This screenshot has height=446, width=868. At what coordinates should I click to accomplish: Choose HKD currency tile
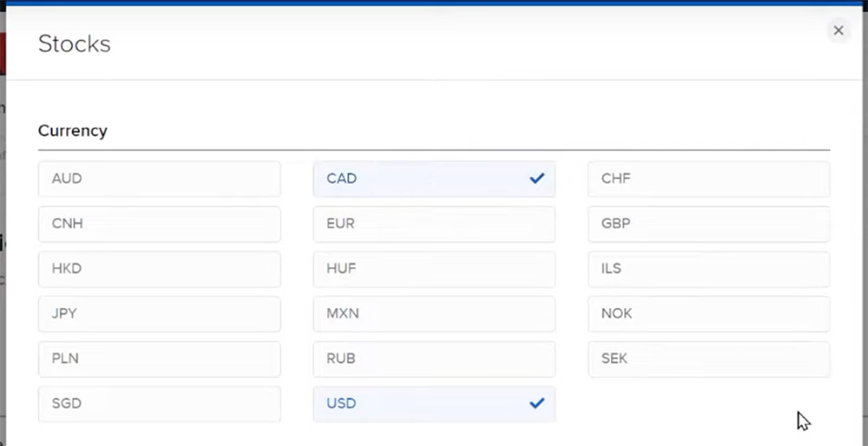160,269
